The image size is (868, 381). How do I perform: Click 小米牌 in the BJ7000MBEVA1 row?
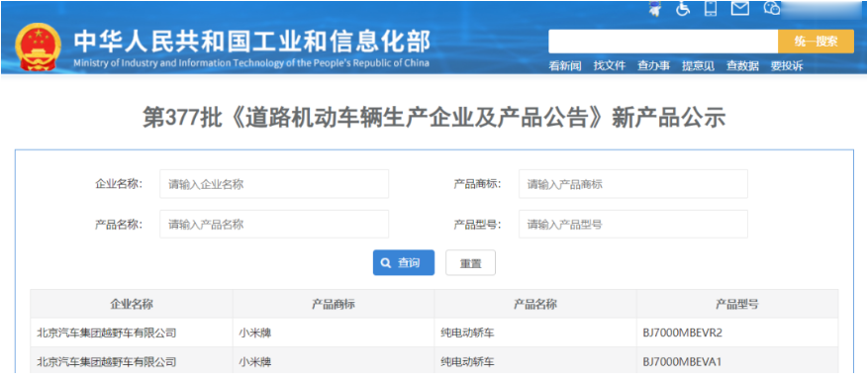pyautogui.click(x=255, y=362)
